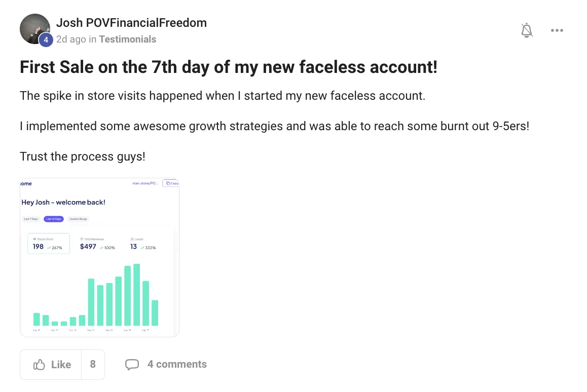The image size is (587, 392).
Task: Select the Last 14 Days filter pill
Action: [x=54, y=219]
